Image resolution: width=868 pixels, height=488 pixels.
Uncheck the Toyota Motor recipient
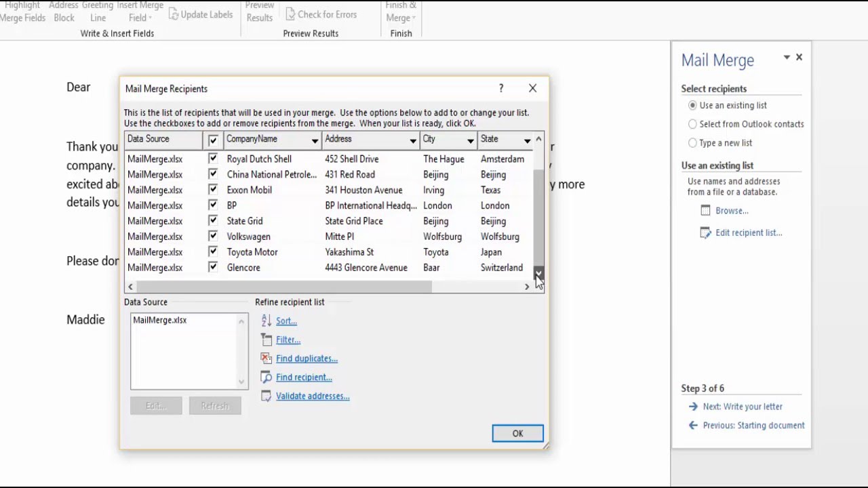point(213,252)
